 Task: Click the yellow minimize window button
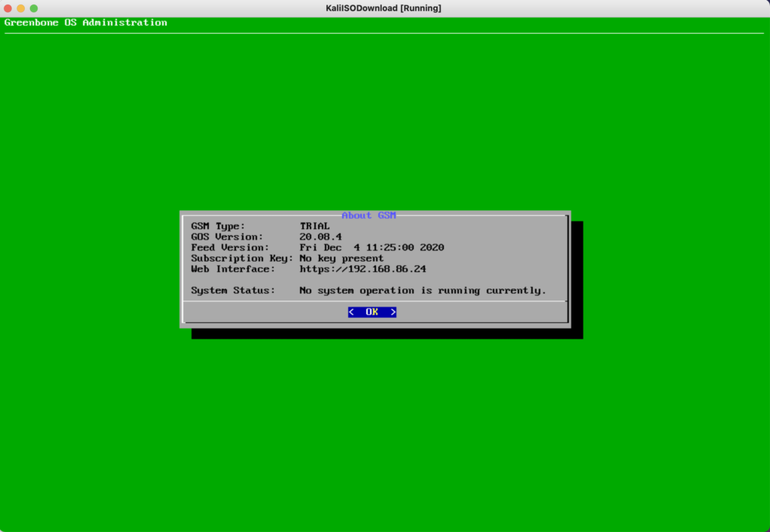click(x=20, y=8)
